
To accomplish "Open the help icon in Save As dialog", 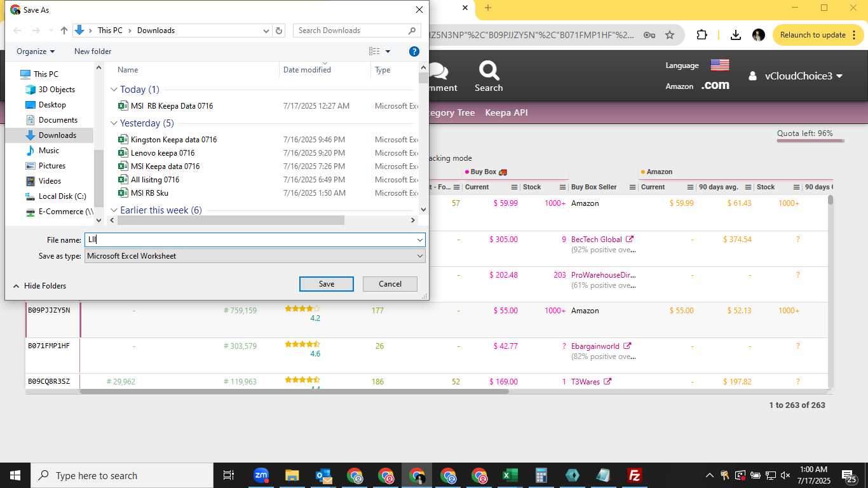I will point(414,51).
